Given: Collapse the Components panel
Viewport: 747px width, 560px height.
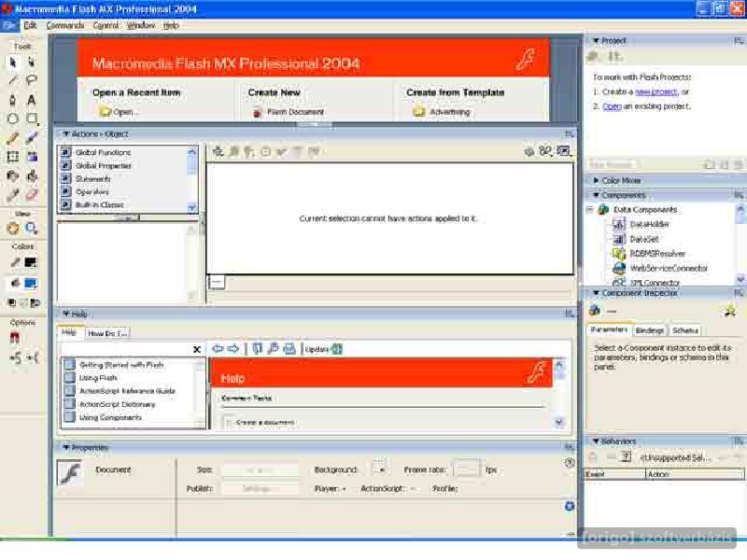Looking at the screenshot, I should [596, 195].
